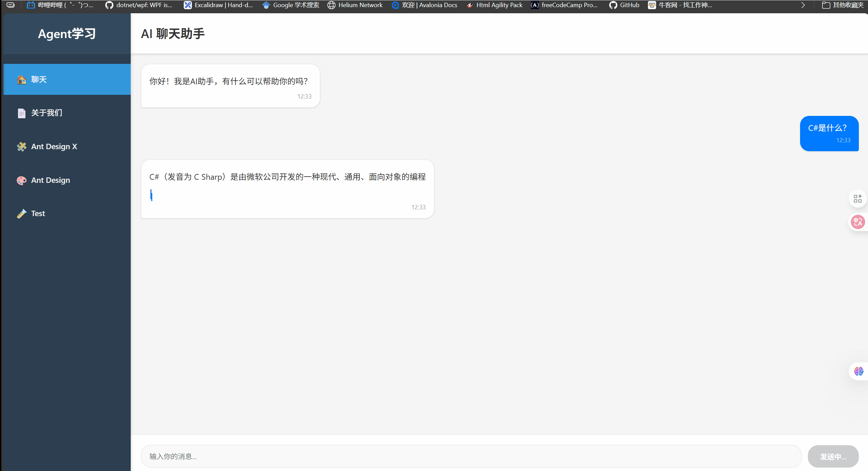
Task: Click the document icon beside 关于我们
Action: click(x=21, y=113)
